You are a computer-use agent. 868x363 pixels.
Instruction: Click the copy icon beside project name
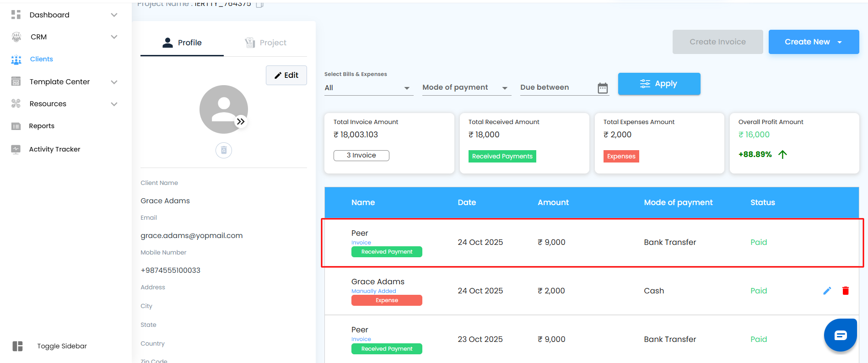[x=259, y=5]
